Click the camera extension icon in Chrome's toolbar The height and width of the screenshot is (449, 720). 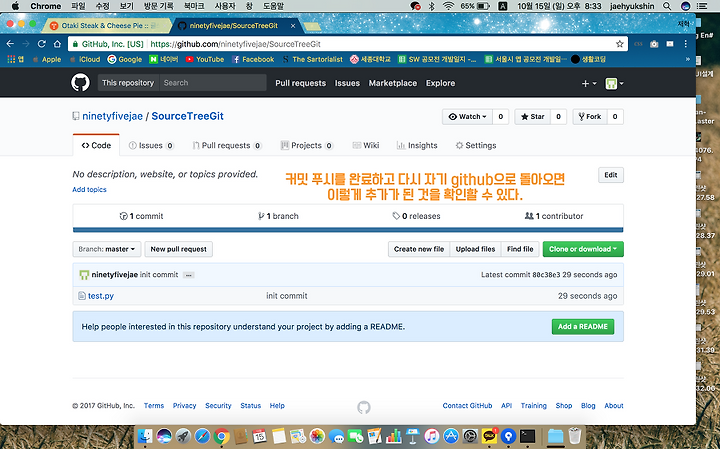(654, 44)
